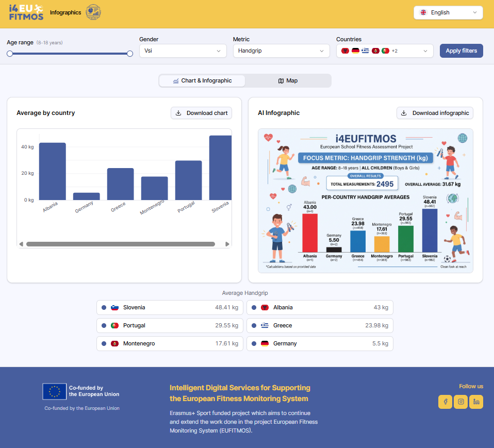Screen dimensions: 494x448
Task: Open the AI infographic image
Action: (x=366, y=201)
